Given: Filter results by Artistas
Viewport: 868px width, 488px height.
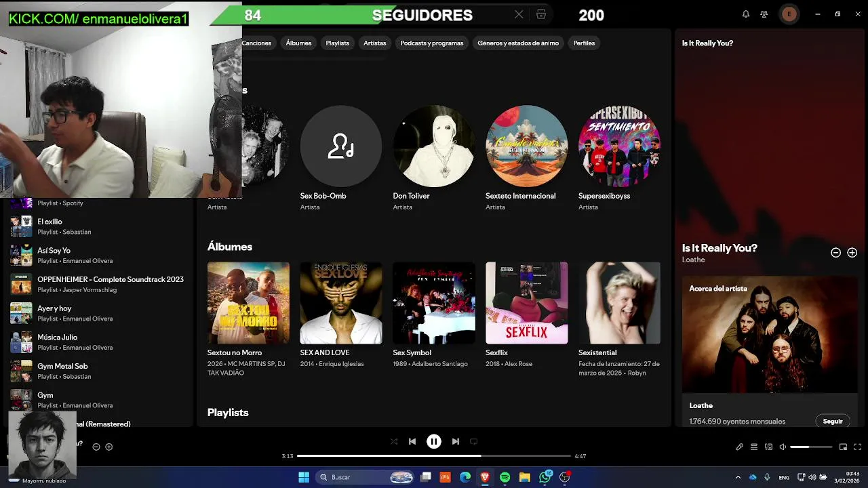Looking at the screenshot, I should coord(374,43).
